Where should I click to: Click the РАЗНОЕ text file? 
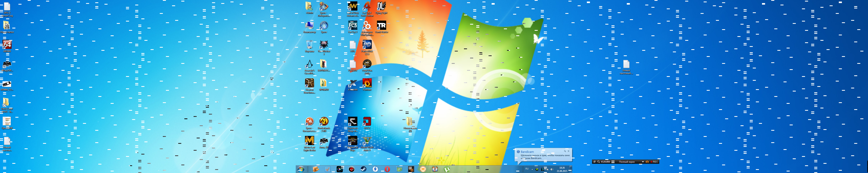[x=352, y=66]
